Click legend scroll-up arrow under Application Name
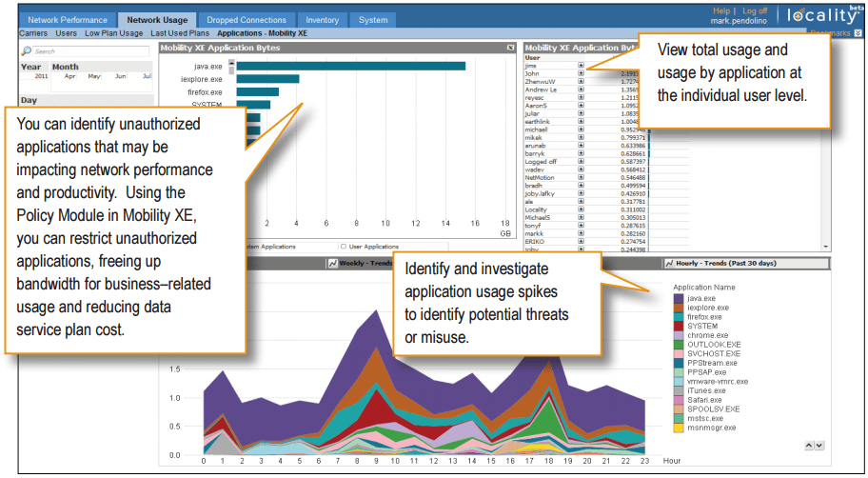This screenshot has height=478, width=868. click(x=809, y=446)
